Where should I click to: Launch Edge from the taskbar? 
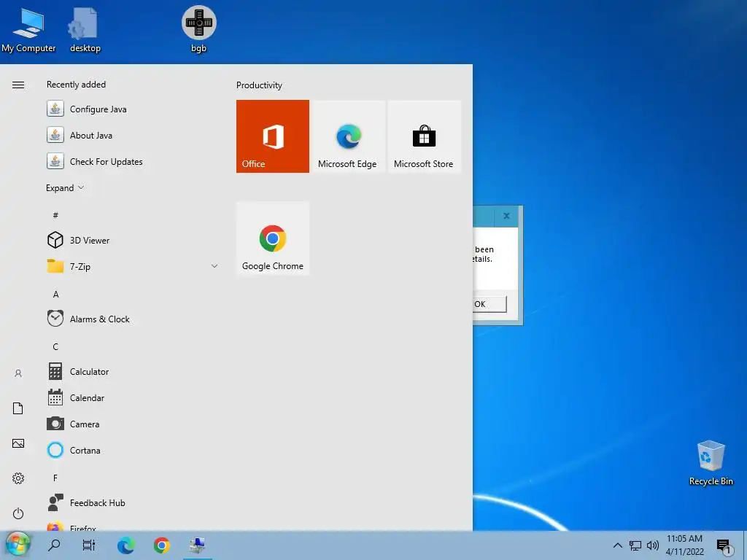click(125, 545)
